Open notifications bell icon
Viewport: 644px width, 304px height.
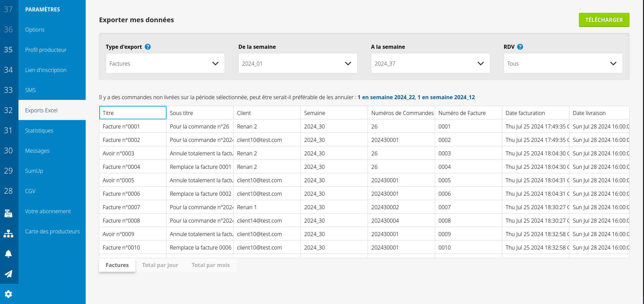[x=8, y=254]
